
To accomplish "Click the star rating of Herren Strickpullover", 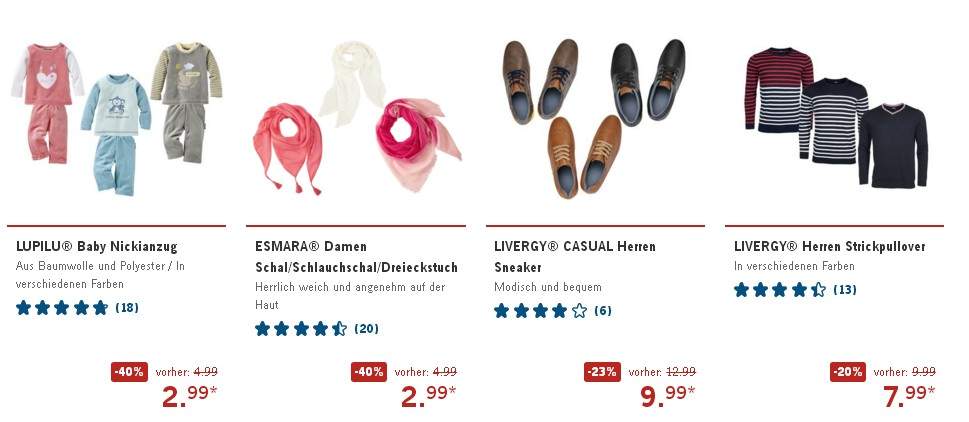I will click(780, 290).
